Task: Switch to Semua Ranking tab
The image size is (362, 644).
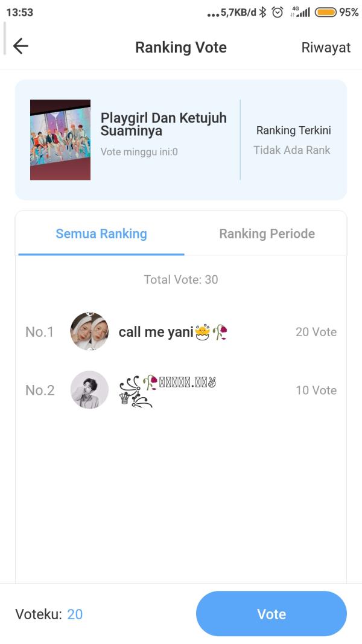Action: click(101, 234)
